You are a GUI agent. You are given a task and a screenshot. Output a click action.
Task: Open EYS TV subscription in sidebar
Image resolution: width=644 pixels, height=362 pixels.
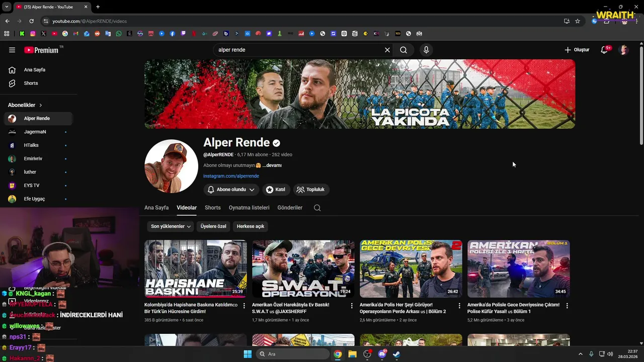point(38,186)
